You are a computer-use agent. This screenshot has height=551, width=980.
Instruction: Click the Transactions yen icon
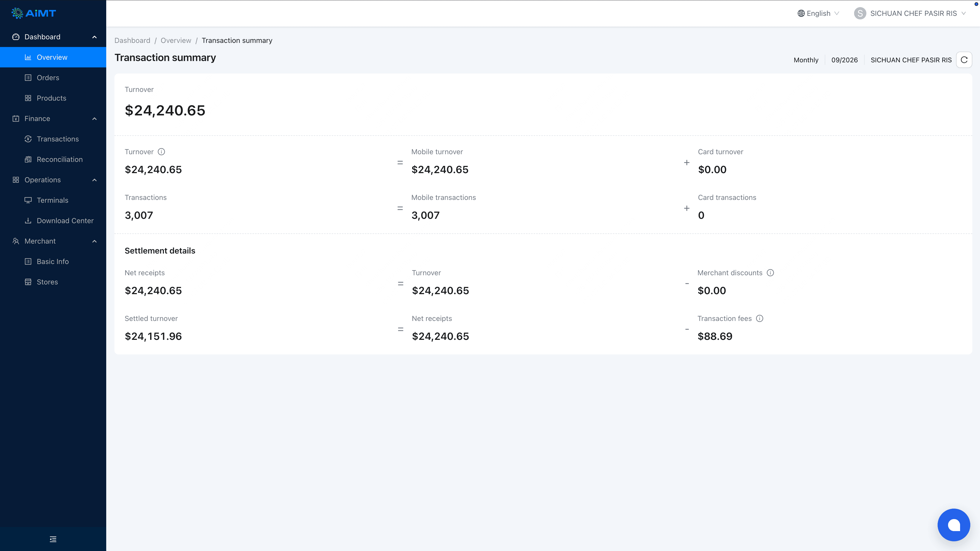point(28,139)
